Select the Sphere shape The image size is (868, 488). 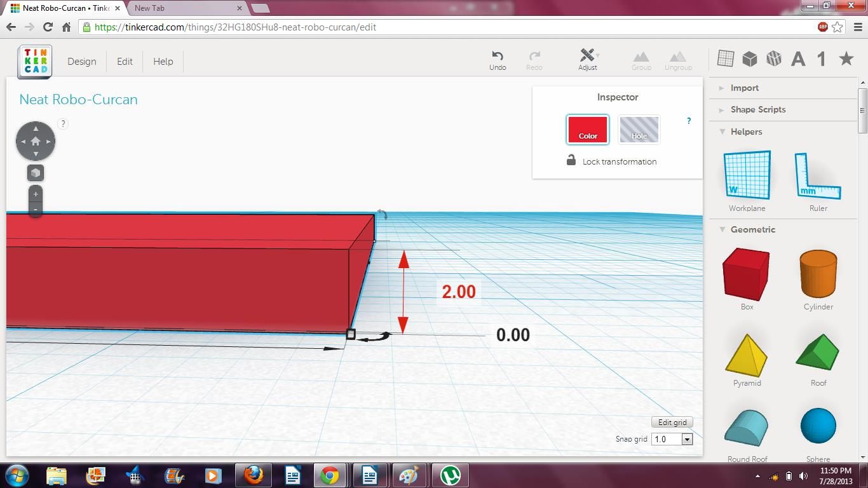[x=818, y=426]
